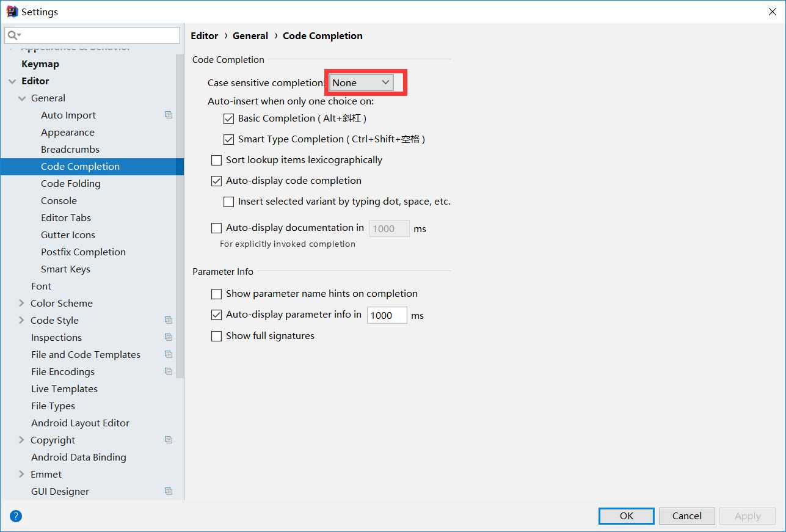Click the Cancel button
This screenshot has height=532, width=786.
[x=686, y=516]
